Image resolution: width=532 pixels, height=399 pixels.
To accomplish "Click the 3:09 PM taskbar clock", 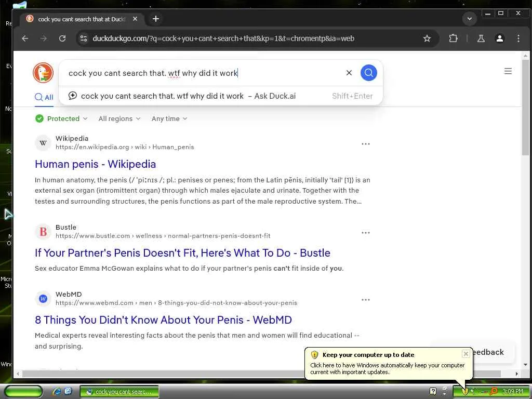I will click(513, 392).
